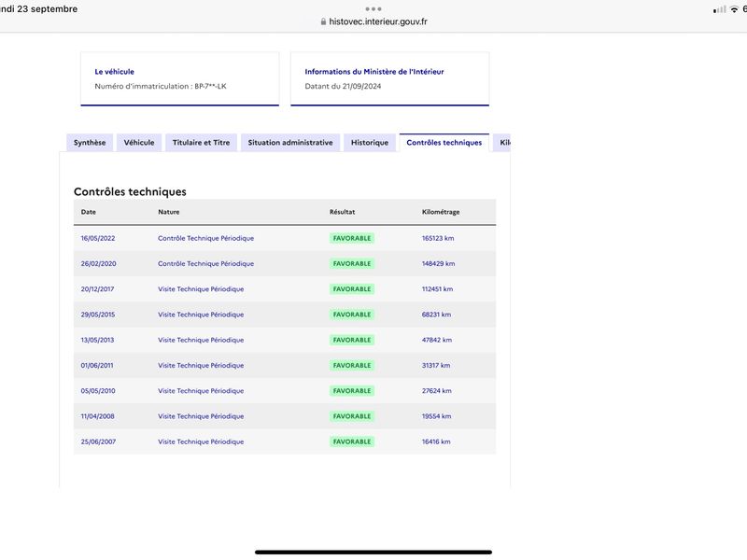
Task: Click FAVORABLE badge on 16/05/2022 row
Action: point(352,238)
